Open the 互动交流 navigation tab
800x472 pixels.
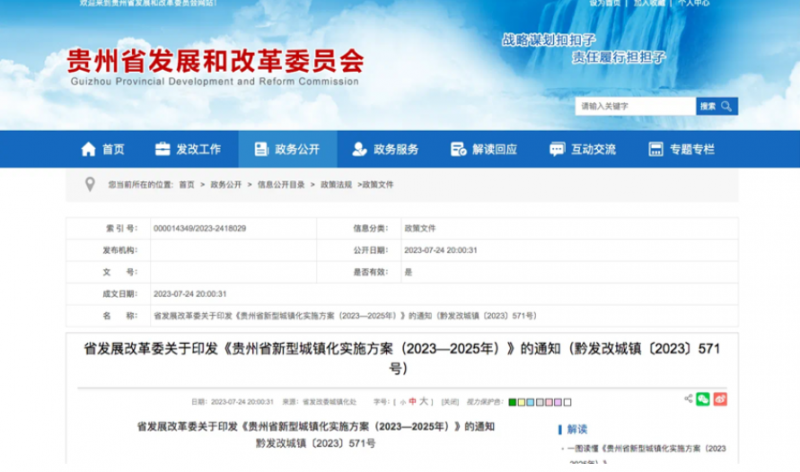pyautogui.click(x=593, y=149)
